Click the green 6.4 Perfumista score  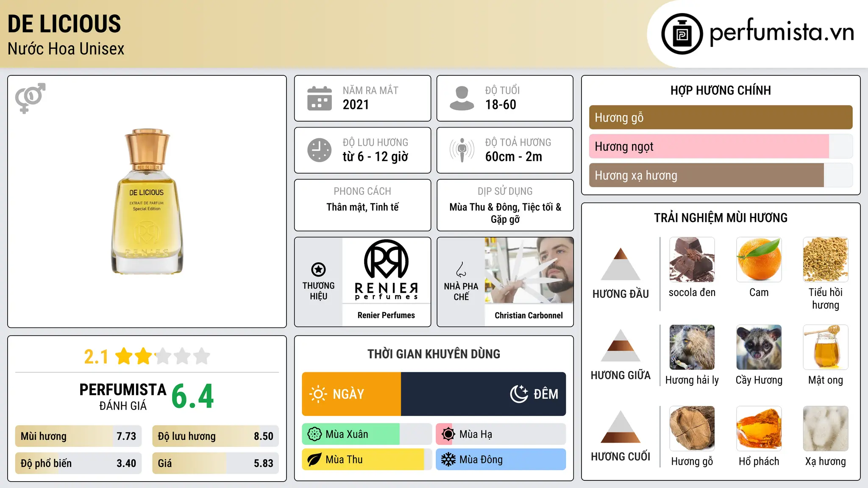pos(193,396)
